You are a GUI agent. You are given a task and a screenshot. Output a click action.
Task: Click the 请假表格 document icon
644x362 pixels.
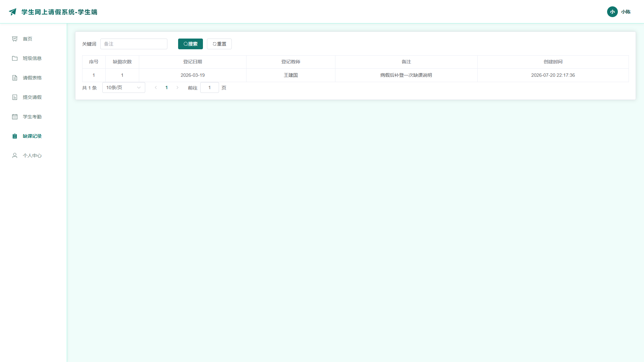15,78
